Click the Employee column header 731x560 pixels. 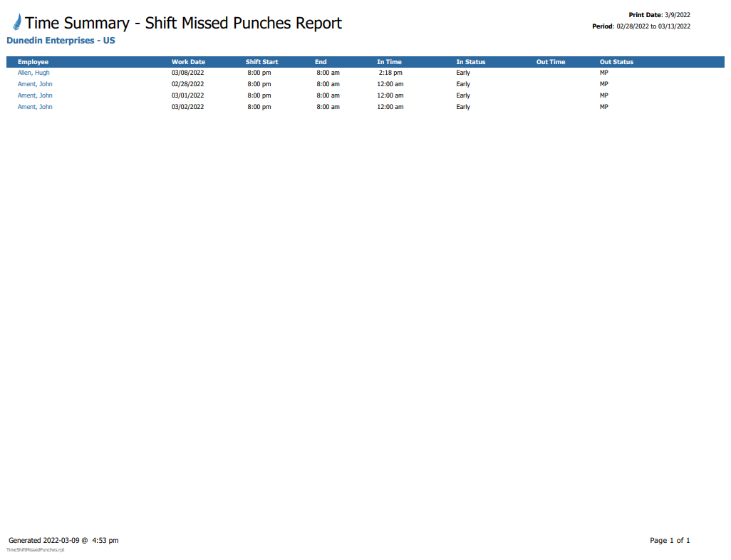(33, 62)
